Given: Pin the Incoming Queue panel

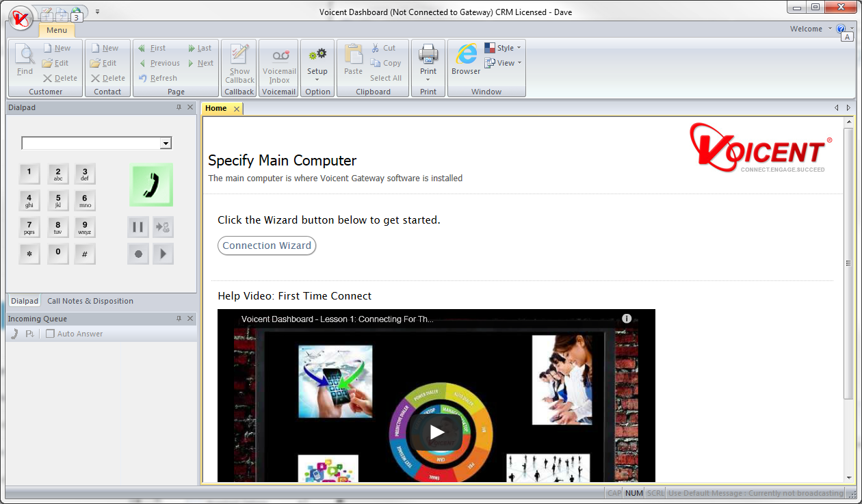Looking at the screenshot, I should pyautogui.click(x=179, y=319).
